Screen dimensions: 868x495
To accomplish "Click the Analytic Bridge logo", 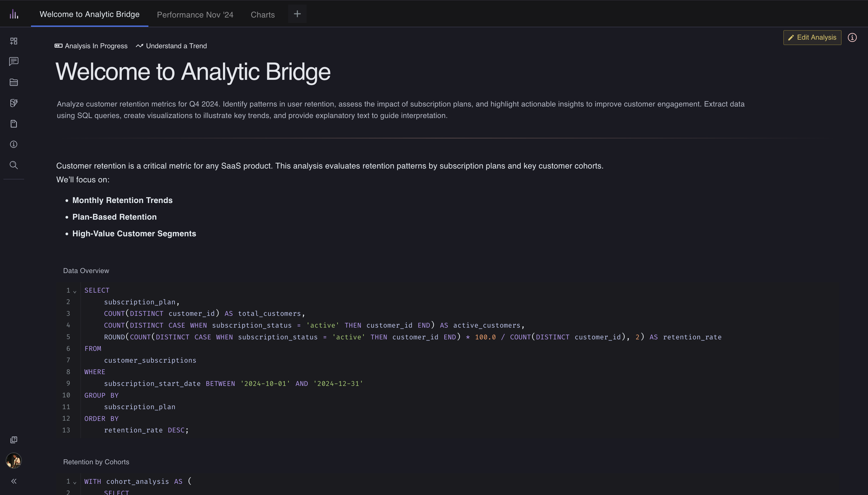I will [13, 13].
